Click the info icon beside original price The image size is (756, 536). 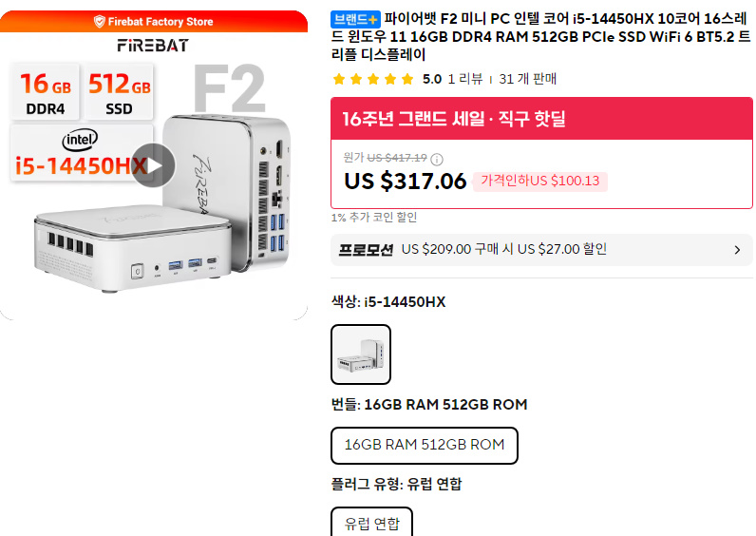coord(437,159)
